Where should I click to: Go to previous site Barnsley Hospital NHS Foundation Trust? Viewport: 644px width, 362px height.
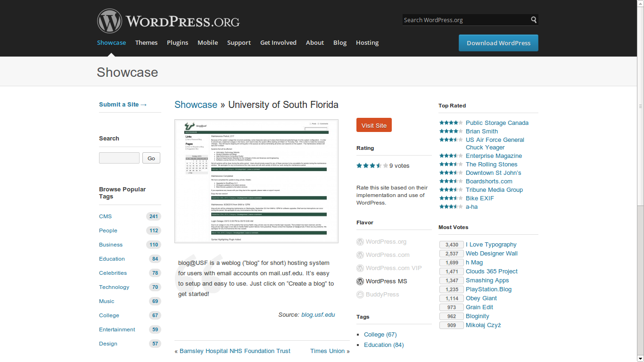click(x=235, y=351)
